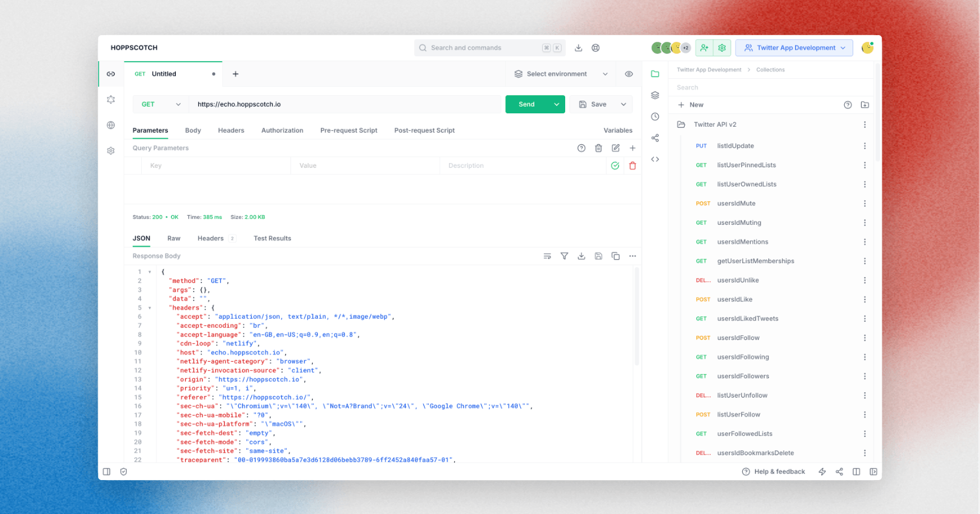The width and height of the screenshot is (980, 514).
Task: Toggle line wrapping in response body
Action: [547, 256]
